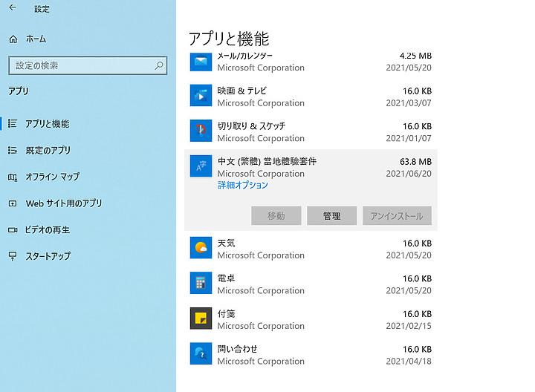The height and width of the screenshot is (392, 535).
Task: Click the ホーム label
Action: (x=36, y=39)
